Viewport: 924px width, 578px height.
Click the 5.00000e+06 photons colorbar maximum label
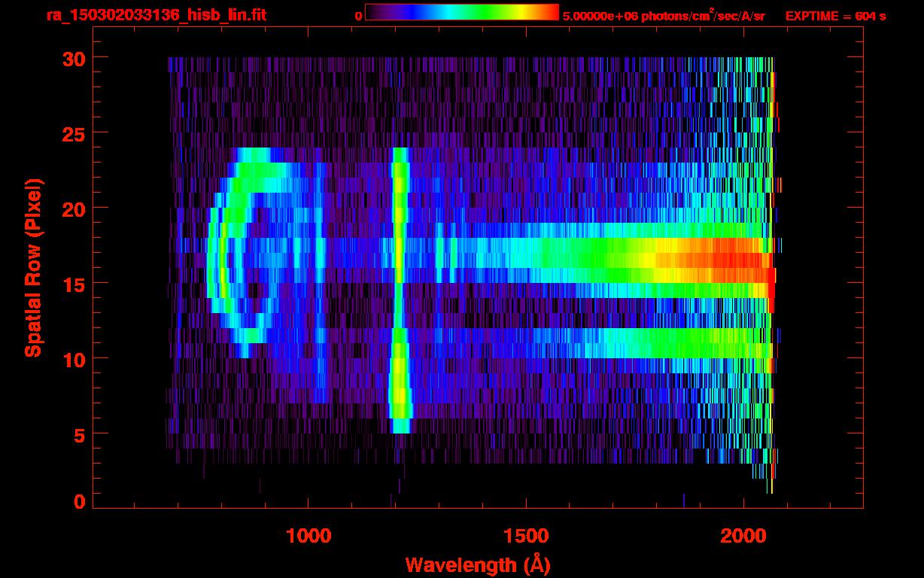[x=664, y=15]
